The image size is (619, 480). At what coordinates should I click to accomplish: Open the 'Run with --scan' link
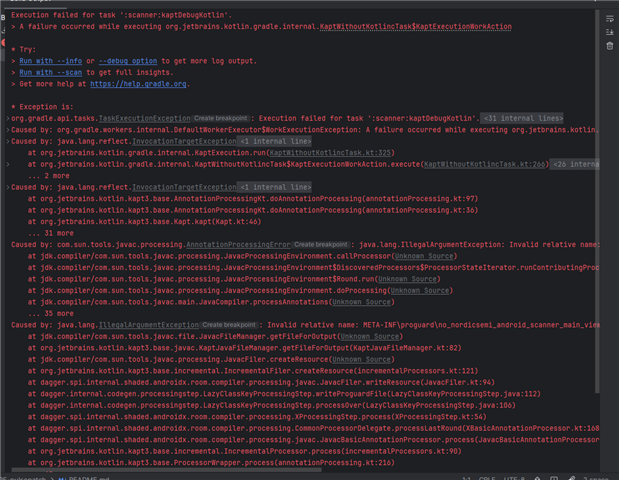coord(51,72)
